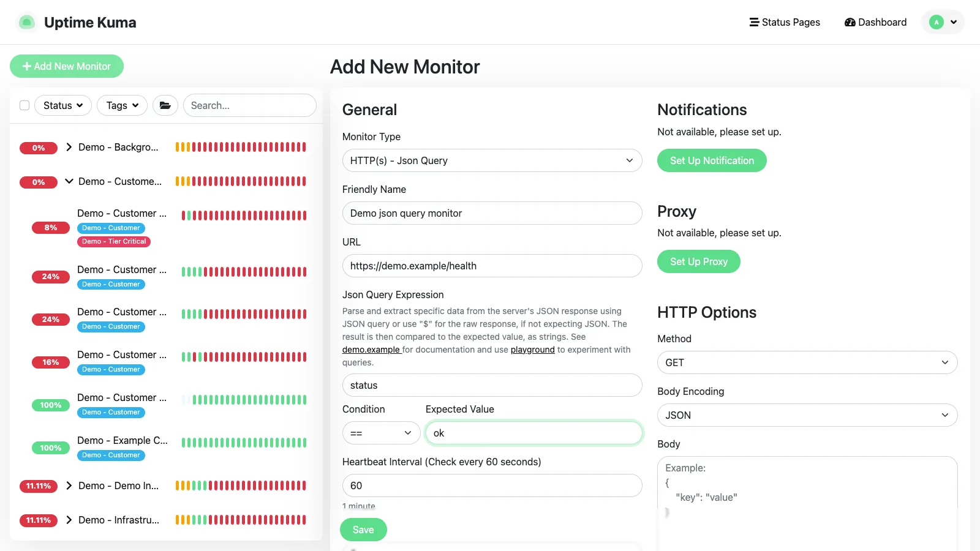Click the Uptime Kuma title text
980x551 pixels.
(x=90, y=23)
